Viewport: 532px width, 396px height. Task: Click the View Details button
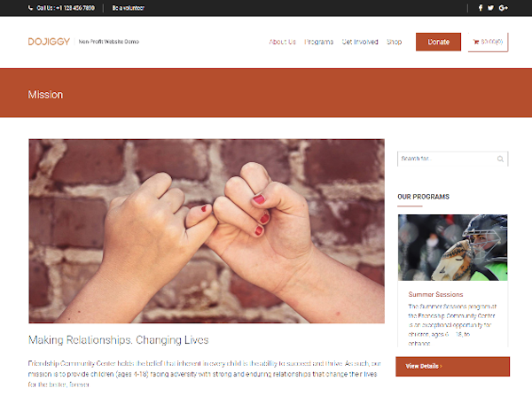(452, 366)
